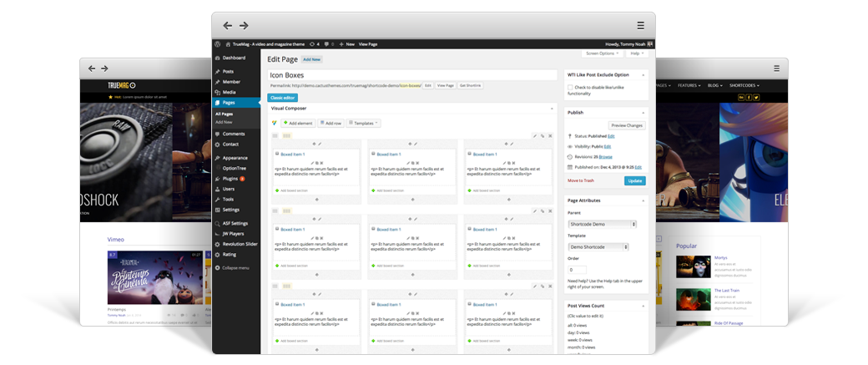The height and width of the screenshot is (365, 868).
Task: Click the Add row button
Action: click(331, 123)
